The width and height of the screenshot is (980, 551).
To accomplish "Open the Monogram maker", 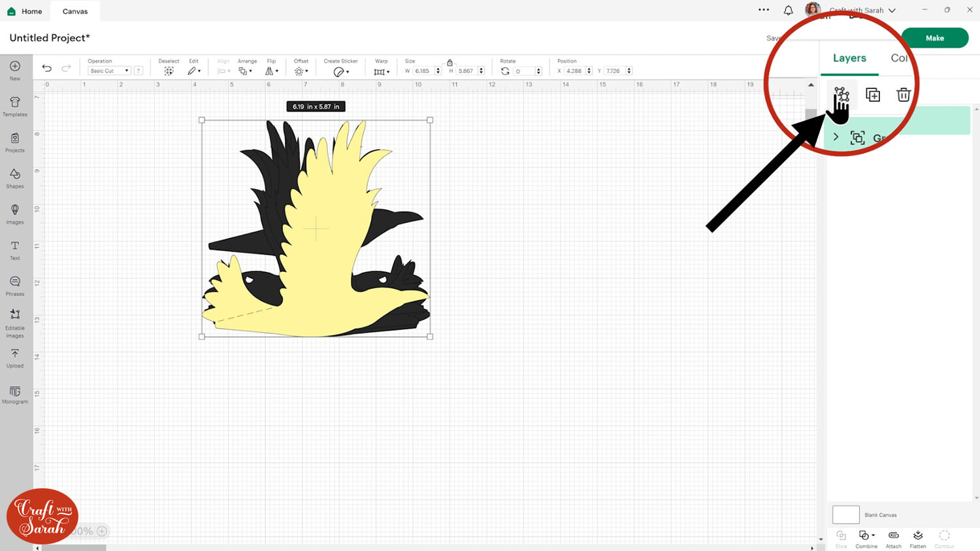I will click(15, 391).
